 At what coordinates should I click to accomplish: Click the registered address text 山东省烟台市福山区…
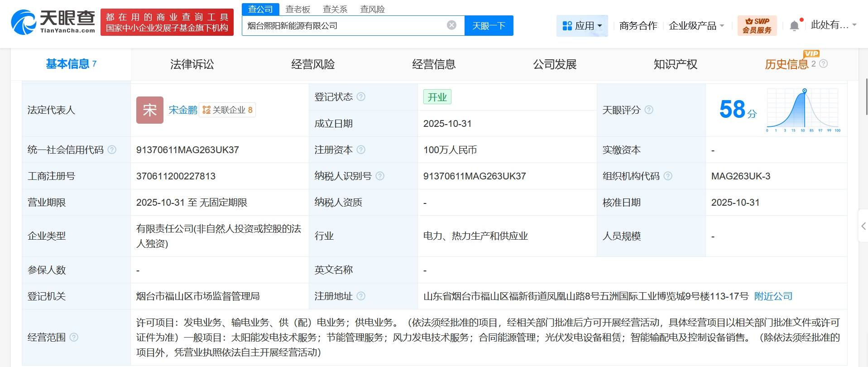[x=586, y=296]
